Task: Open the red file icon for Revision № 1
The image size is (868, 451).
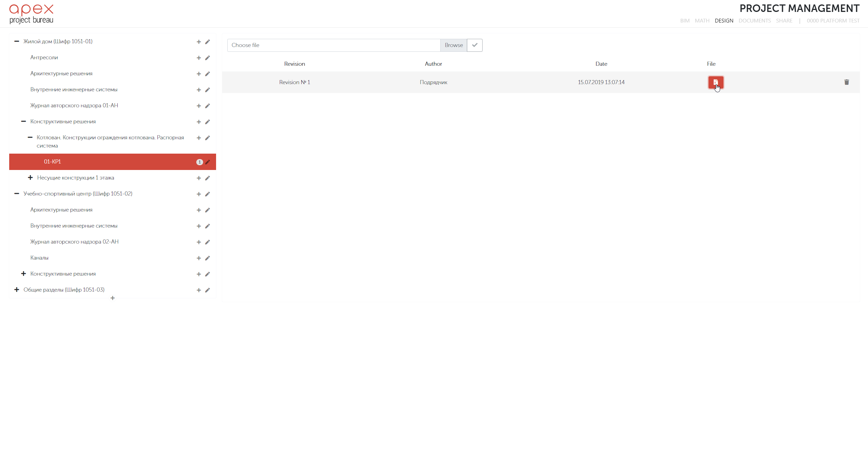Action: point(715,82)
